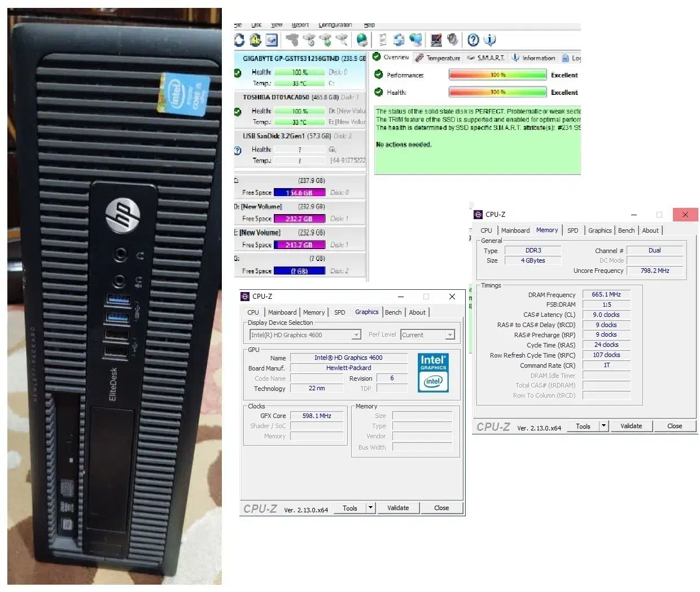Click the document report toolbar icon
The image size is (700, 592).
(x=382, y=40)
